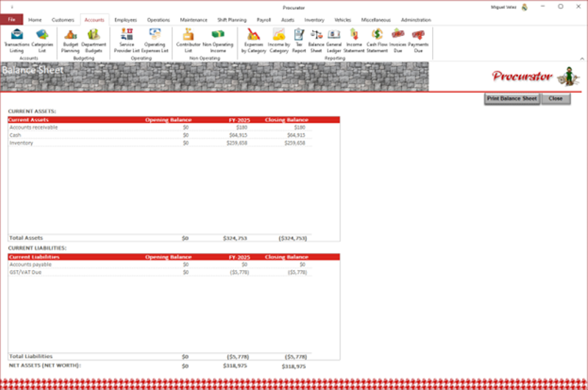Switch to the Employees tab
The width and height of the screenshot is (588, 390).
tap(126, 20)
